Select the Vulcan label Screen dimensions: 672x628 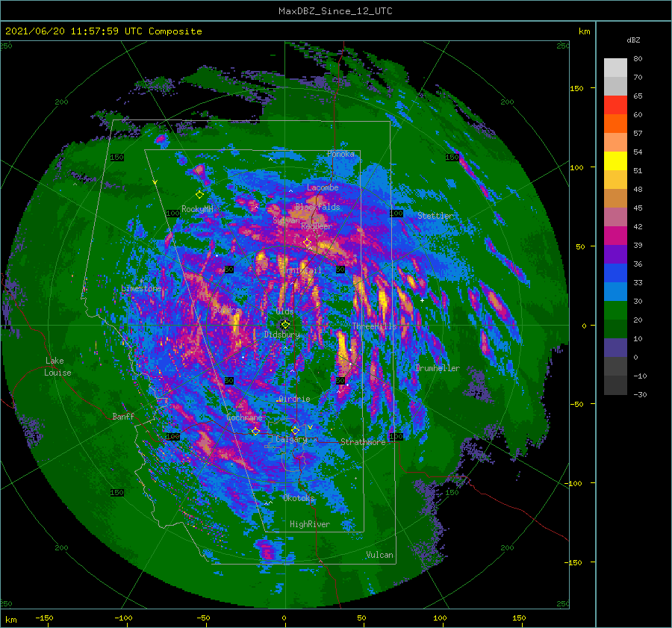point(380,555)
